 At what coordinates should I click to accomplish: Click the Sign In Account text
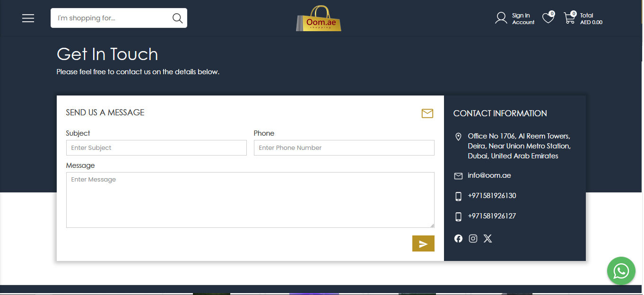pyautogui.click(x=523, y=19)
